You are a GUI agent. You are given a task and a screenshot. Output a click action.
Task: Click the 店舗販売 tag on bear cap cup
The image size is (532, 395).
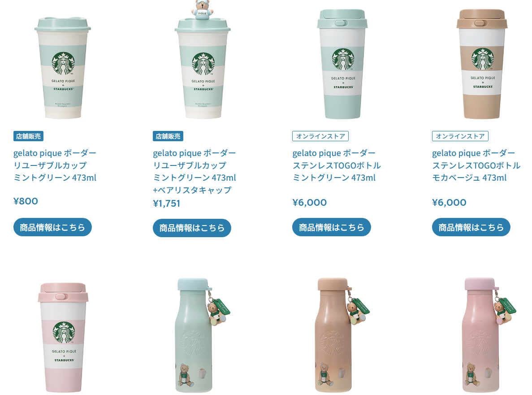tap(168, 136)
